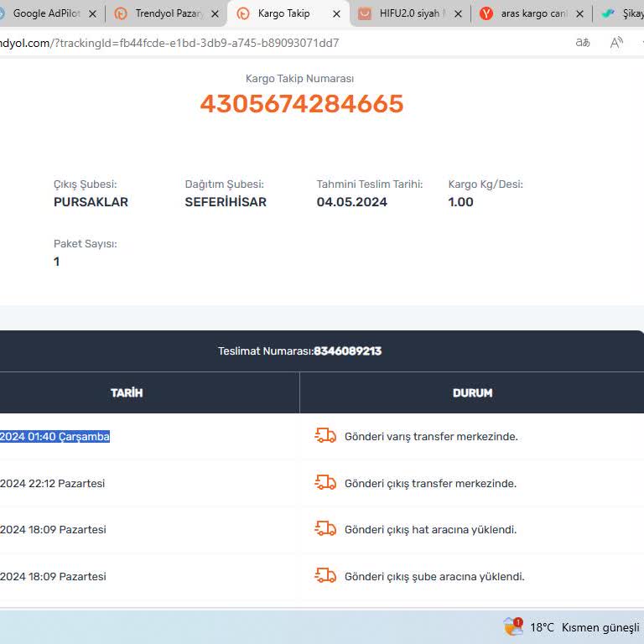Close the Kargo Takip tab

click(x=336, y=14)
